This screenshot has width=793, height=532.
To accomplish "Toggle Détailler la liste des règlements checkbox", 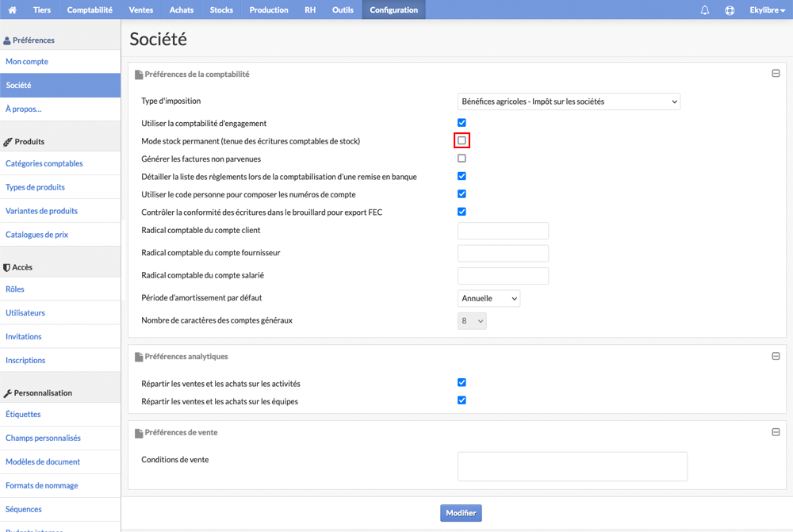I will [462, 176].
